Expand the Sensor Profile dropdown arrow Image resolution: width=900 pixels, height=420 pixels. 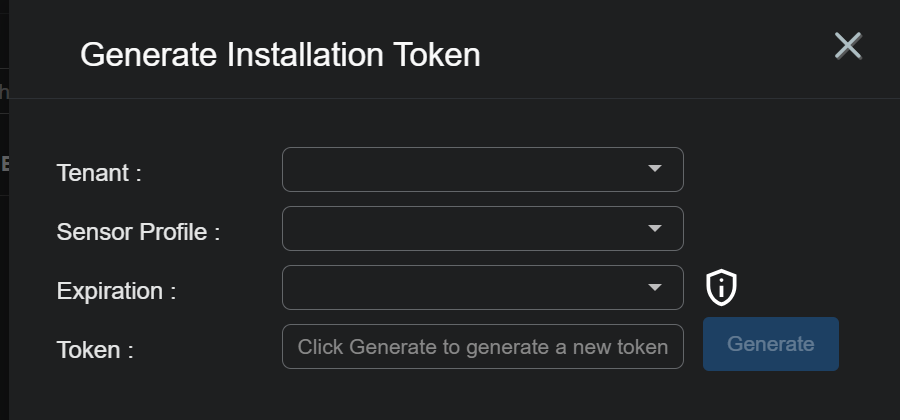pyautogui.click(x=655, y=228)
